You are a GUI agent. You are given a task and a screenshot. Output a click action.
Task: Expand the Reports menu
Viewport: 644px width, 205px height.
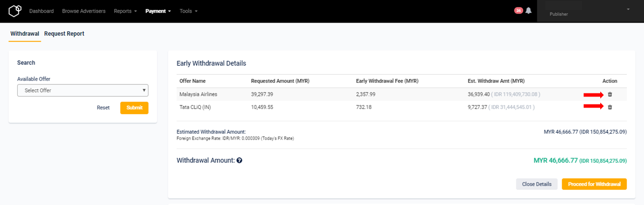[x=125, y=11]
